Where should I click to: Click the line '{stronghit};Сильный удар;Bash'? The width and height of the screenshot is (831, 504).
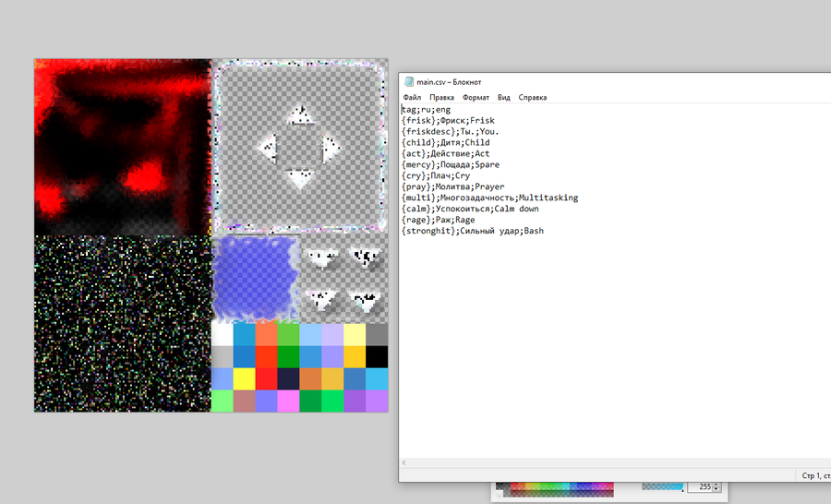click(473, 231)
